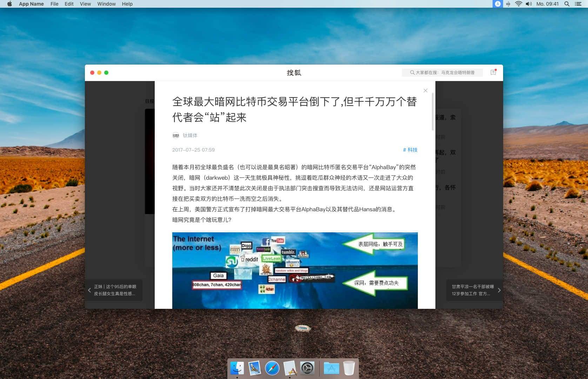Zoom the Sohu window with green button
Image resolution: width=588 pixels, height=379 pixels.
106,73
